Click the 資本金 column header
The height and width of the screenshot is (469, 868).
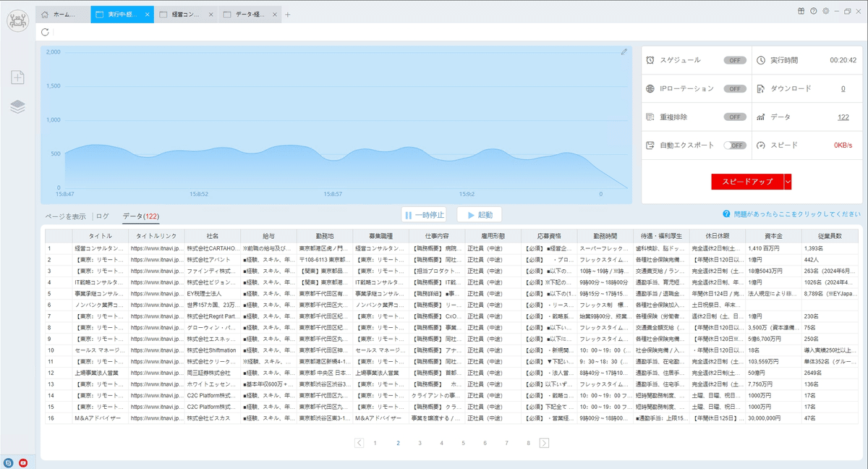point(773,236)
